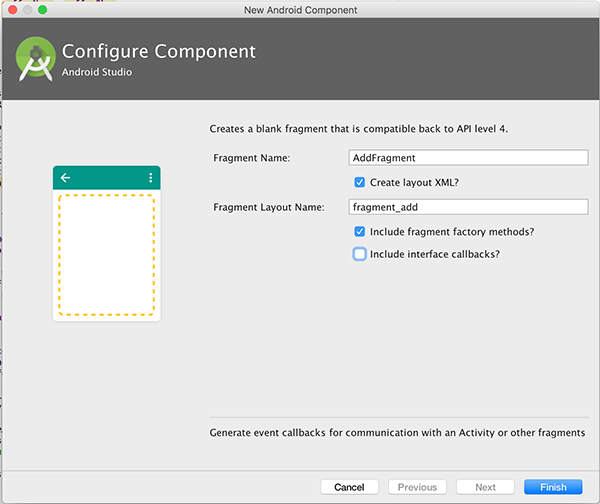Click the three-dot overflow icon in preview
This screenshot has height=504, width=600.
pyautogui.click(x=151, y=178)
